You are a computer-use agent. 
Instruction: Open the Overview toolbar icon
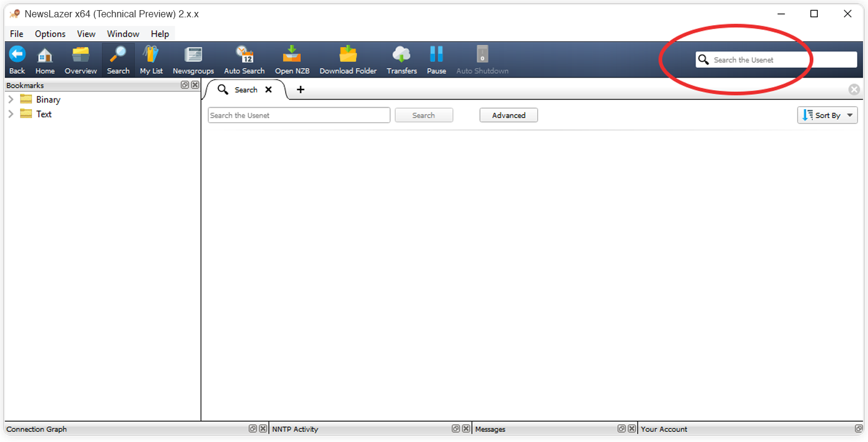point(81,55)
